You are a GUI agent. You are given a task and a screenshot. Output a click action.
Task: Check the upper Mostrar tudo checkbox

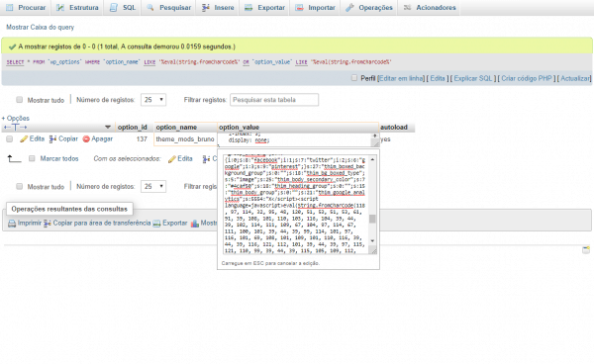coord(20,100)
